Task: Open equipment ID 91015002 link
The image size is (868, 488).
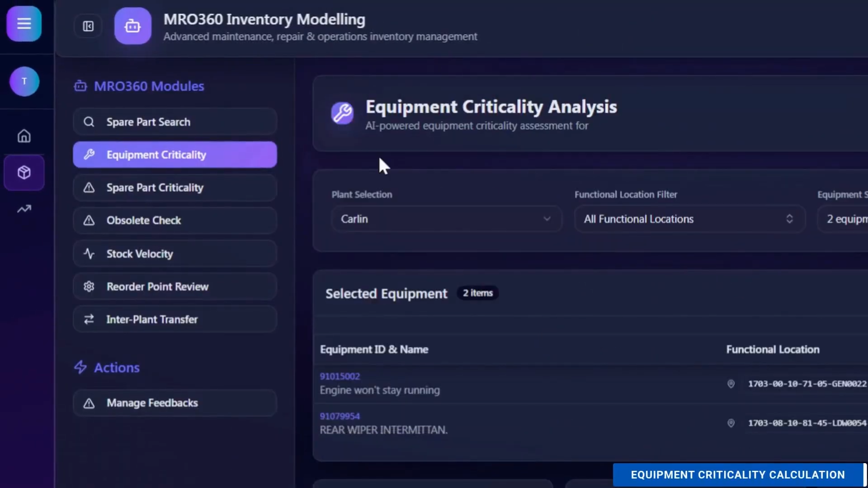Action: (x=340, y=376)
